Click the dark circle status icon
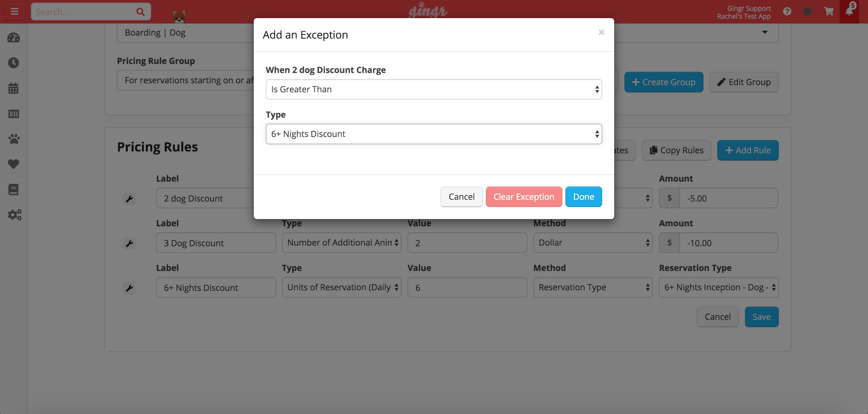This screenshot has width=868, height=414. pyautogui.click(x=808, y=11)
